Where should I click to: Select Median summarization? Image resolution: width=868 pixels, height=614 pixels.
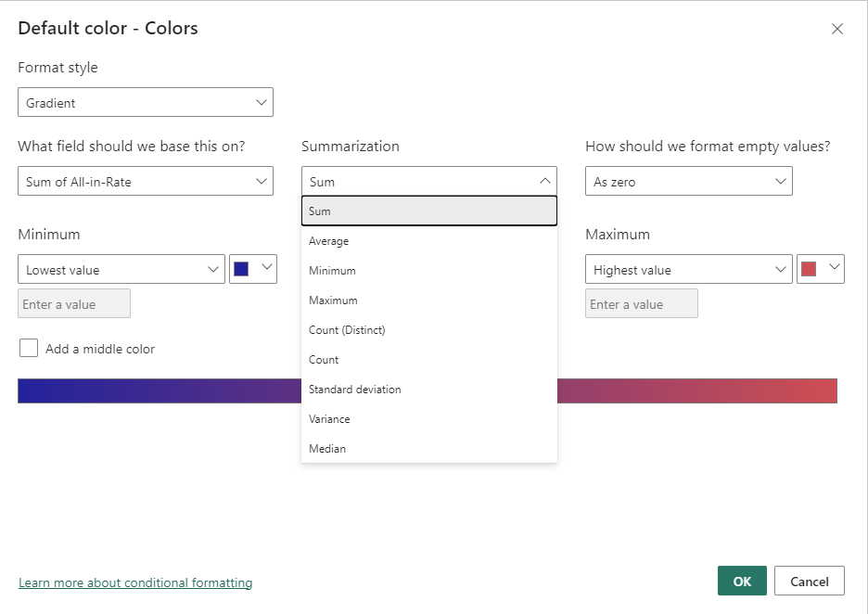click(429, 449)
